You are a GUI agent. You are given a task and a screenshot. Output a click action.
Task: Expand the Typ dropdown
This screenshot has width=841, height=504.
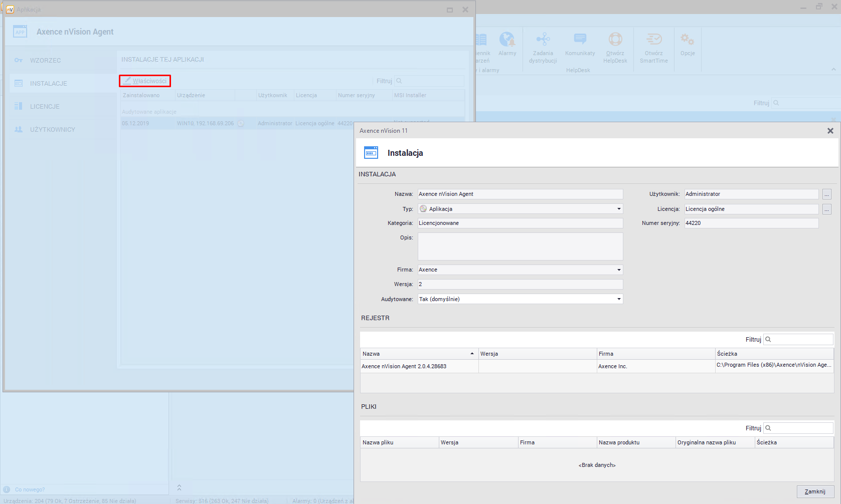[619, 209]
